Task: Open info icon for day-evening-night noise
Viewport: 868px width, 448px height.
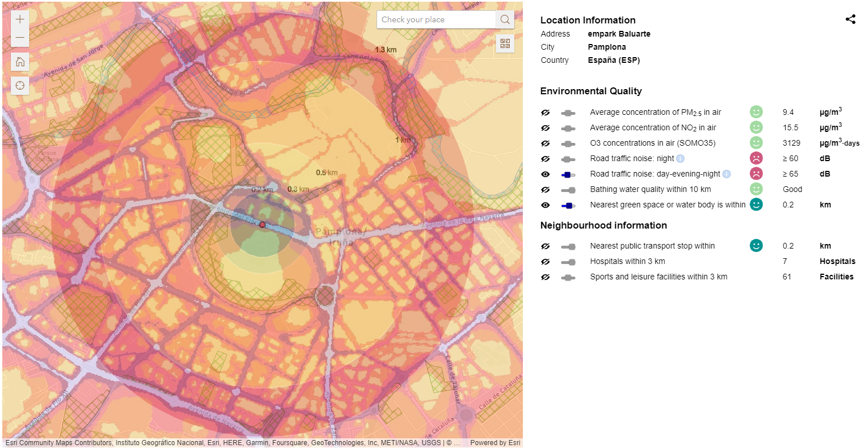Action: click(x=726, y=174)
